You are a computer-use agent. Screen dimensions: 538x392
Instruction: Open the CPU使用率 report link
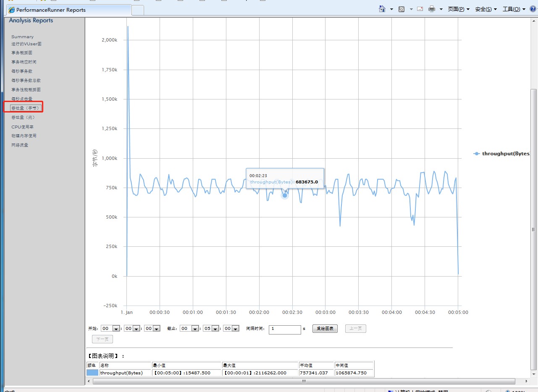click(22, 127)
